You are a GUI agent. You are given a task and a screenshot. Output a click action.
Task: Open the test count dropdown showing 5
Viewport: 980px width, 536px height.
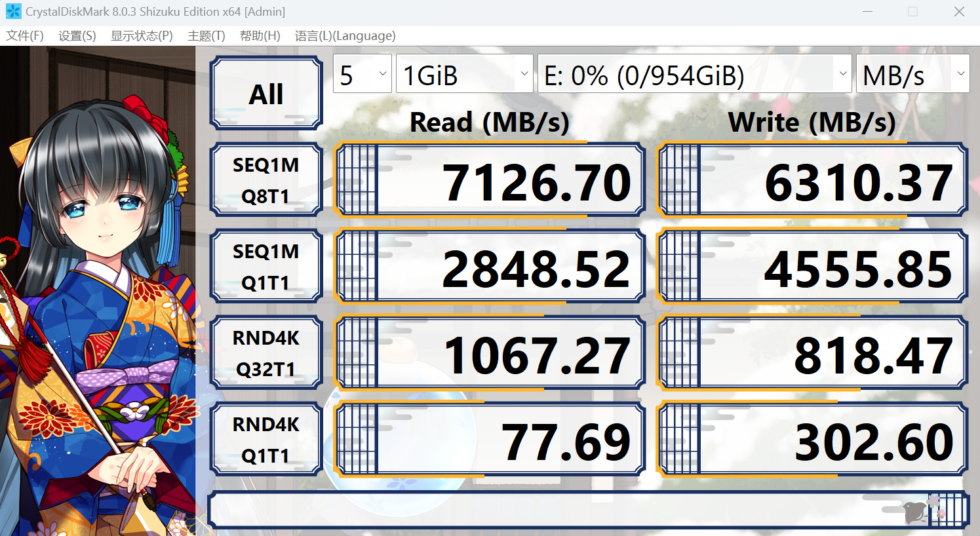tap(363, 73)
